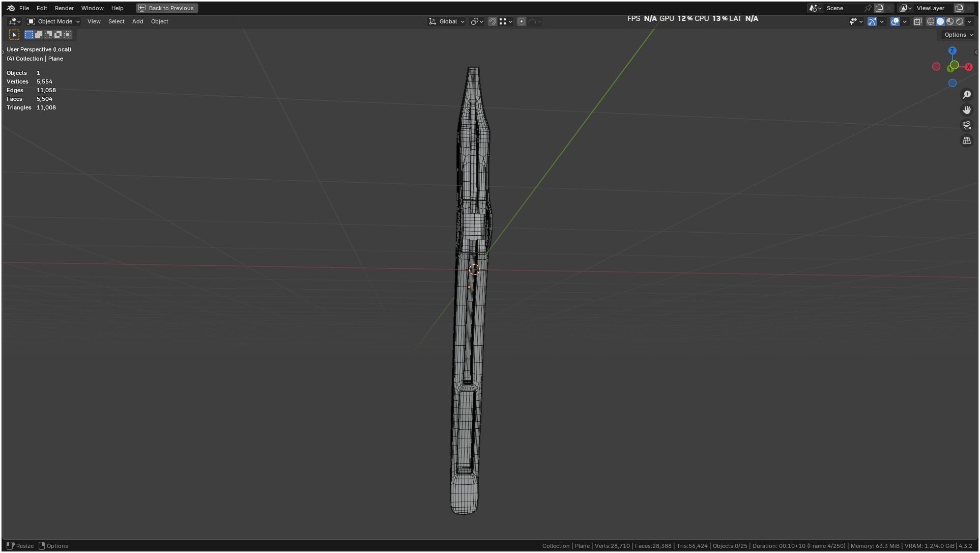
Task: Click the pan view hand icon
Action: [967, 110]
